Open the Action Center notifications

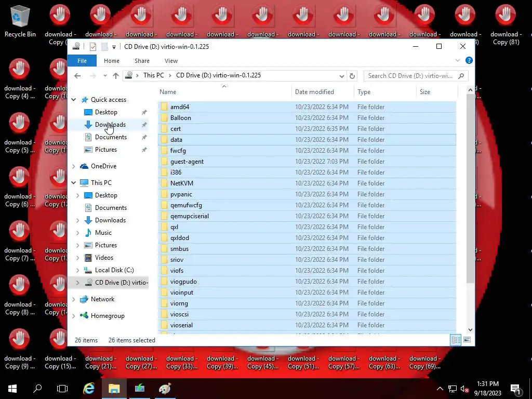(x=516, y=389)
